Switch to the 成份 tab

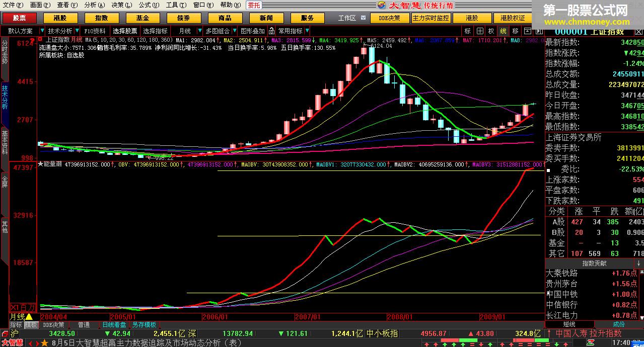pyautogui.click(x=619, y=324)
